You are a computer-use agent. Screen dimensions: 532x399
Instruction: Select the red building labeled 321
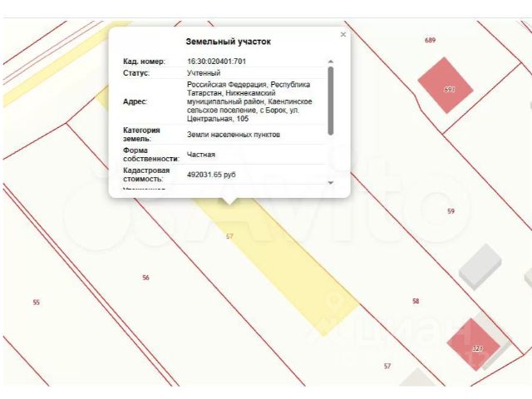(x=473, y=345)
